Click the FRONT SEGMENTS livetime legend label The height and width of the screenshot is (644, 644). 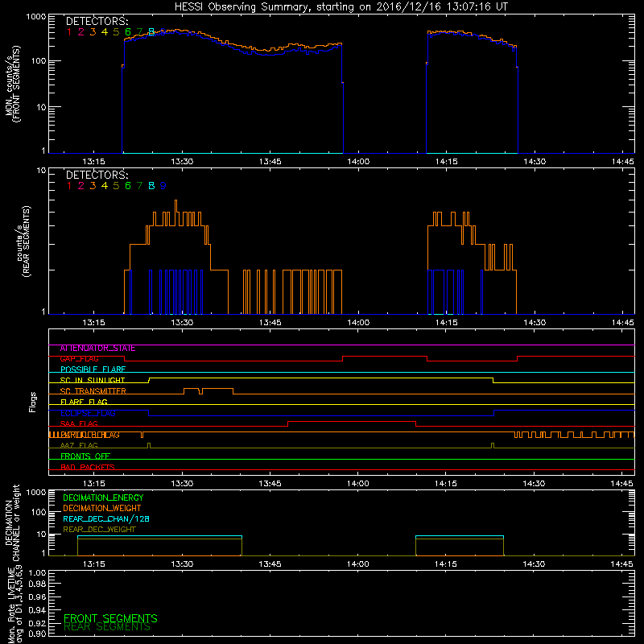[x=110, y=618]
